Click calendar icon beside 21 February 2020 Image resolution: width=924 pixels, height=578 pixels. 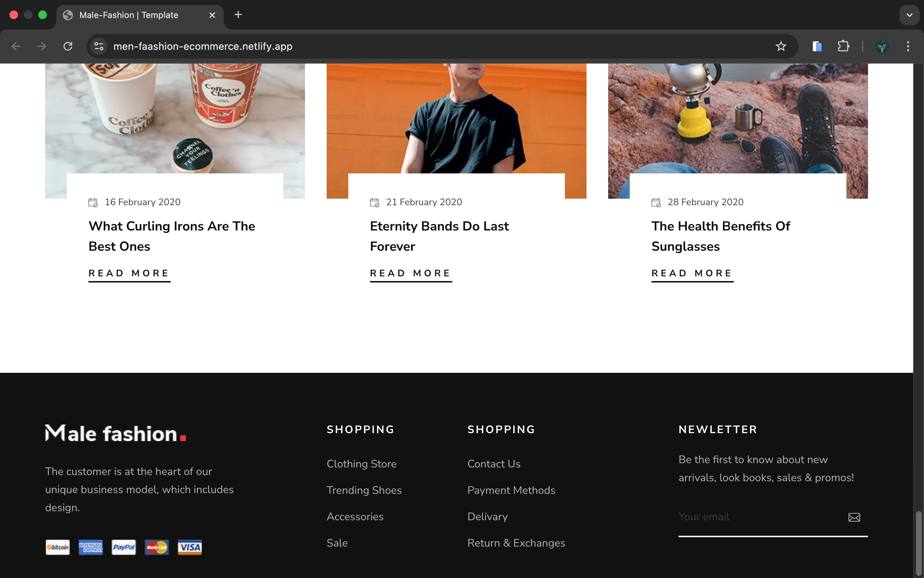point(375,202)
